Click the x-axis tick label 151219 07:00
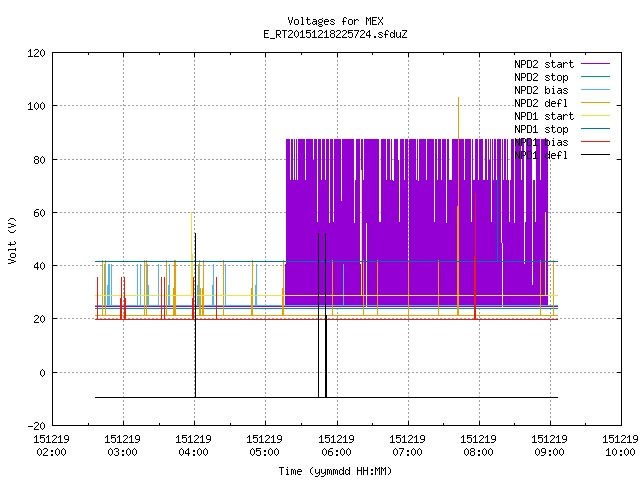640x480 pixels. pos(407,446)
